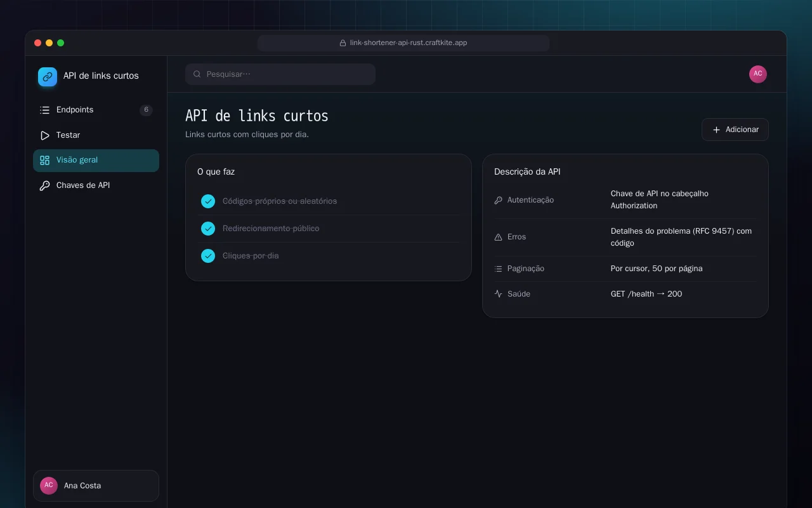
Task: Click the Erros label
Action: [516, 237]
